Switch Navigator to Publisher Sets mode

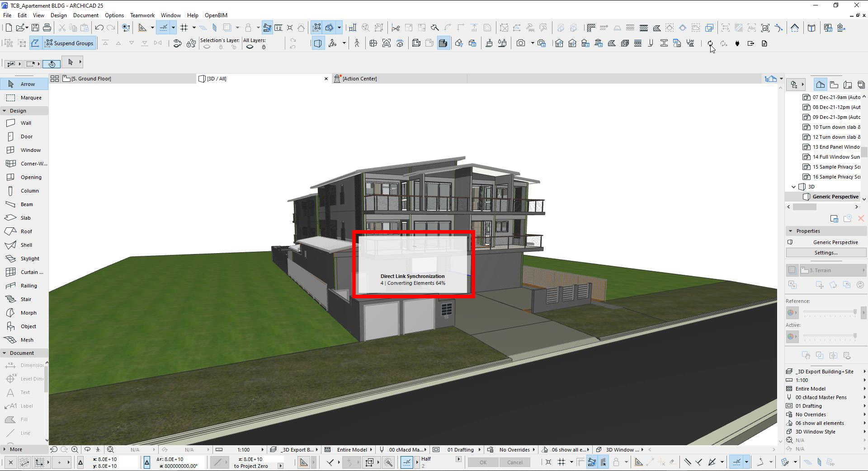(x=861, y=85)
